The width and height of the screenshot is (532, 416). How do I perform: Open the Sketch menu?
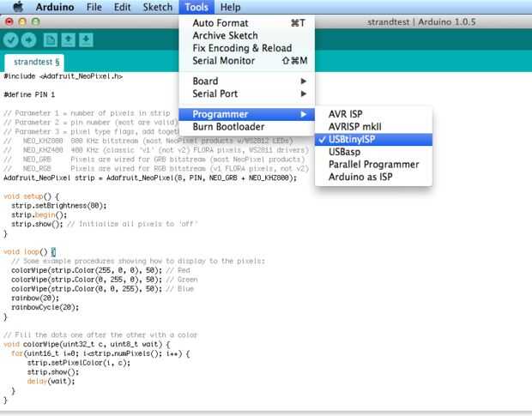point(157,7)
